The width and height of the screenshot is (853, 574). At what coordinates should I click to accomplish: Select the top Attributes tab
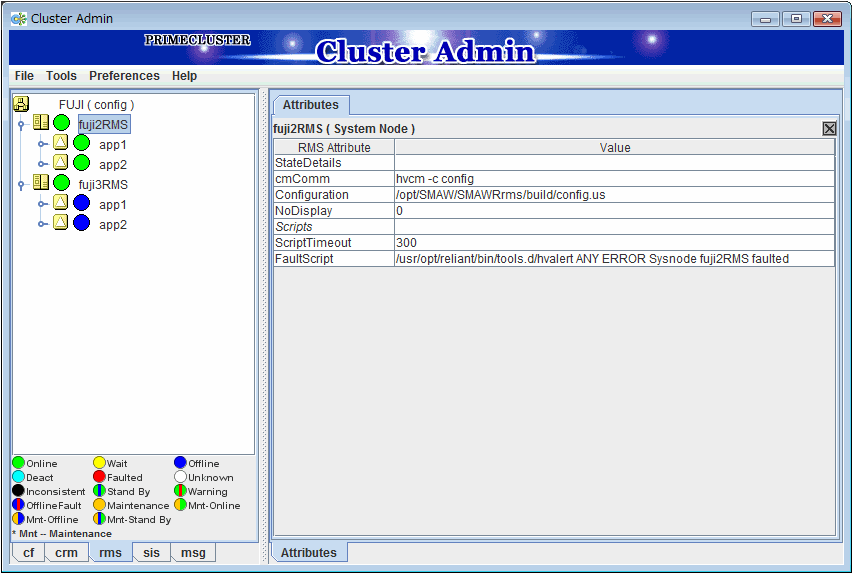(311, 105)
